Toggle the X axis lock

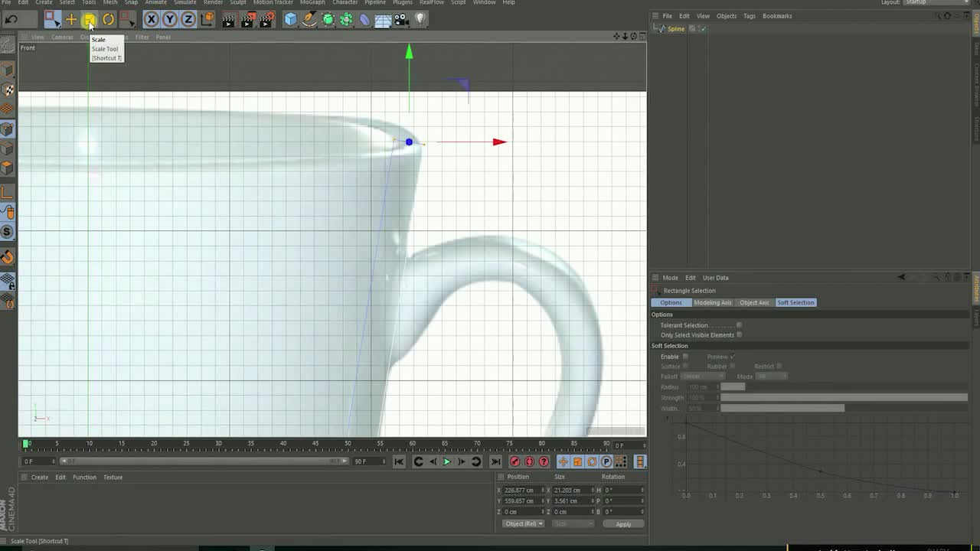pos(151,19)
